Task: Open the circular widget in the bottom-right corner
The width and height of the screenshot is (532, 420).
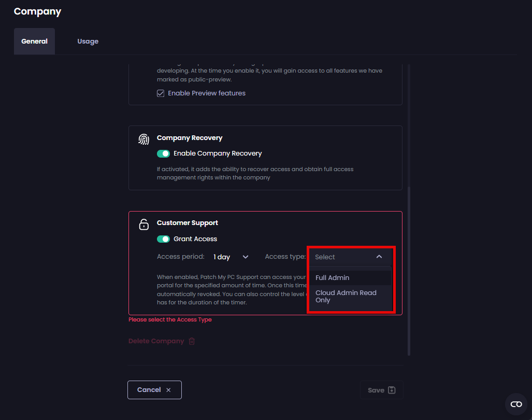Action: tap(516, 404)
